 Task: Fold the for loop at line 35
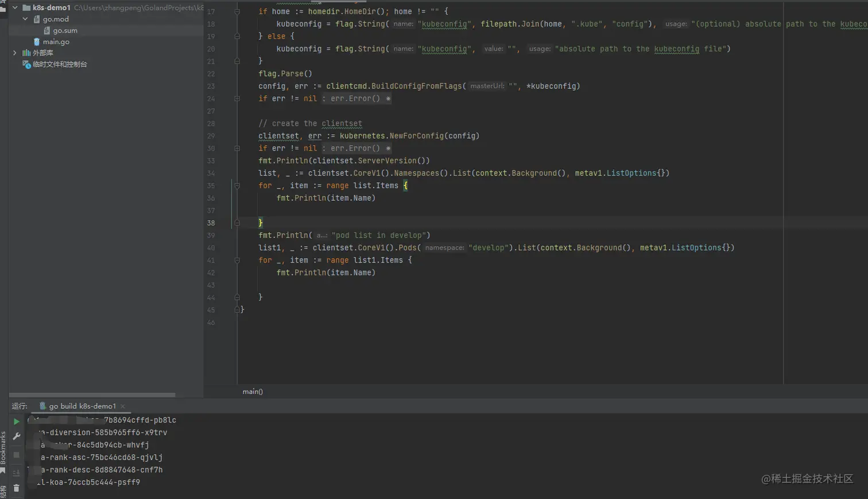237,185
